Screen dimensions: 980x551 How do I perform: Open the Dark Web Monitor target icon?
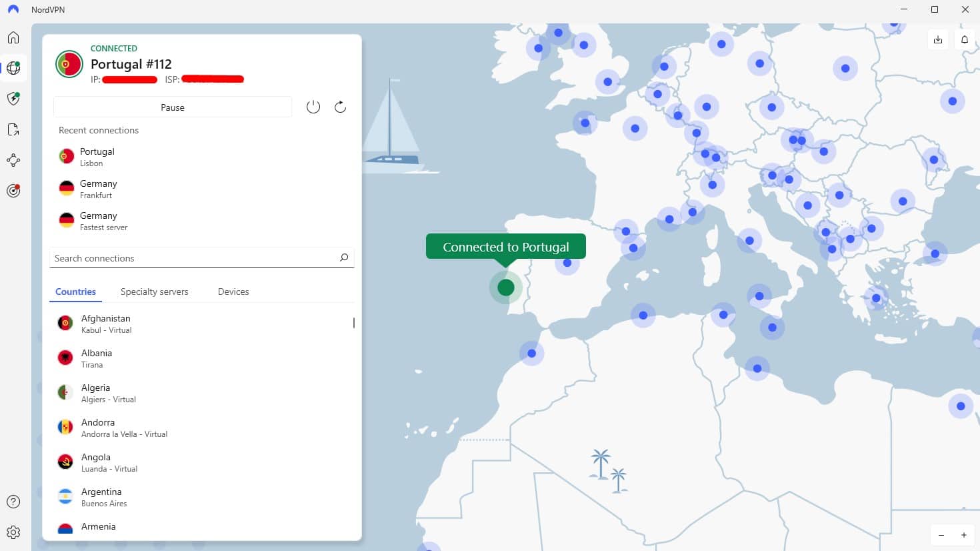point(13,191)
